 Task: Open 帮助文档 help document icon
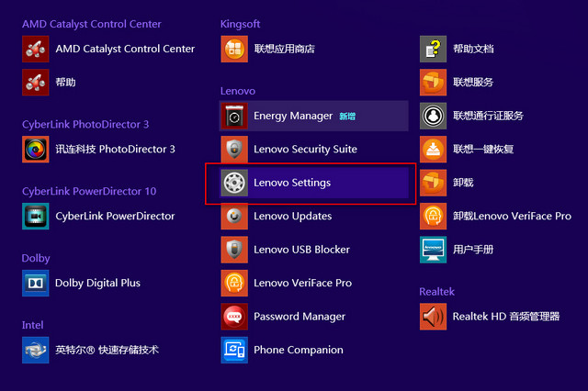tap(433, 49)
